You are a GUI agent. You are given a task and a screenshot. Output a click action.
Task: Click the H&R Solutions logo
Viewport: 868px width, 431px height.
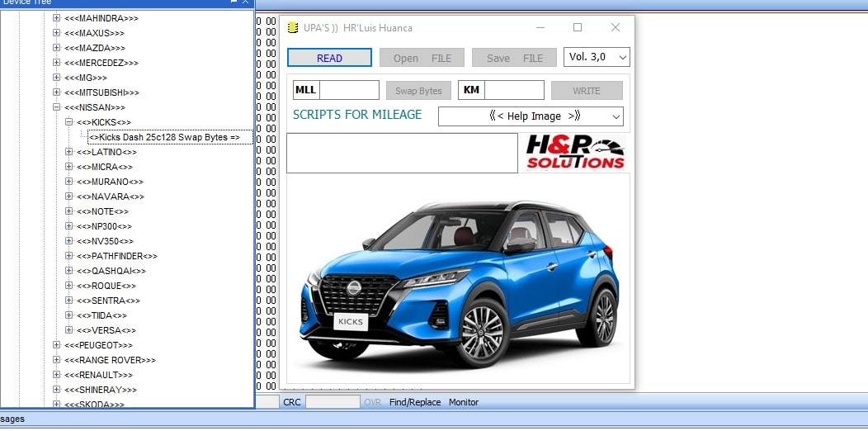[x=576, y=154]
